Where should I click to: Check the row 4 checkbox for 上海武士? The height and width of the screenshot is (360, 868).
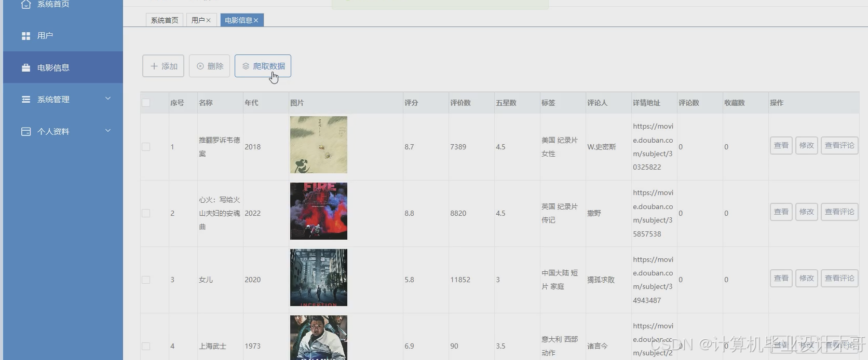coord(146,346)
